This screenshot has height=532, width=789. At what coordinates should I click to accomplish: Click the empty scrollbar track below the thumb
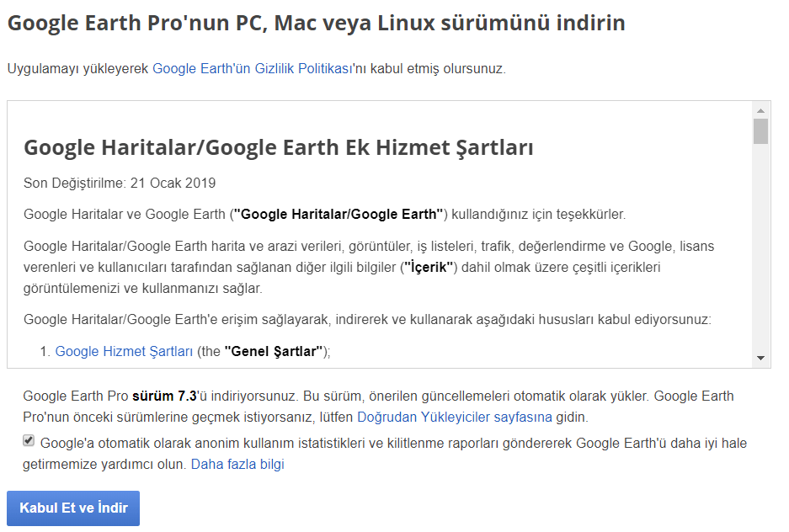tap(760, 253)
